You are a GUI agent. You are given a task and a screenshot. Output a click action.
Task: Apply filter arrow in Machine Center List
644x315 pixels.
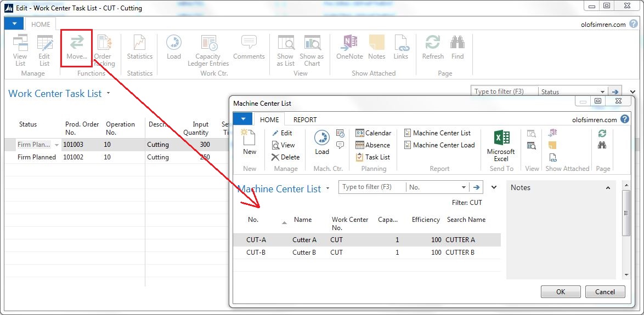(x=476, y=187)
